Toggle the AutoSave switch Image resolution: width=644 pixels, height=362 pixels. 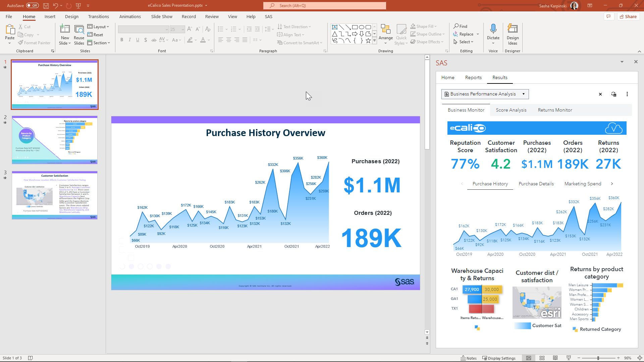pyautogui.click(x=32, y=5)
